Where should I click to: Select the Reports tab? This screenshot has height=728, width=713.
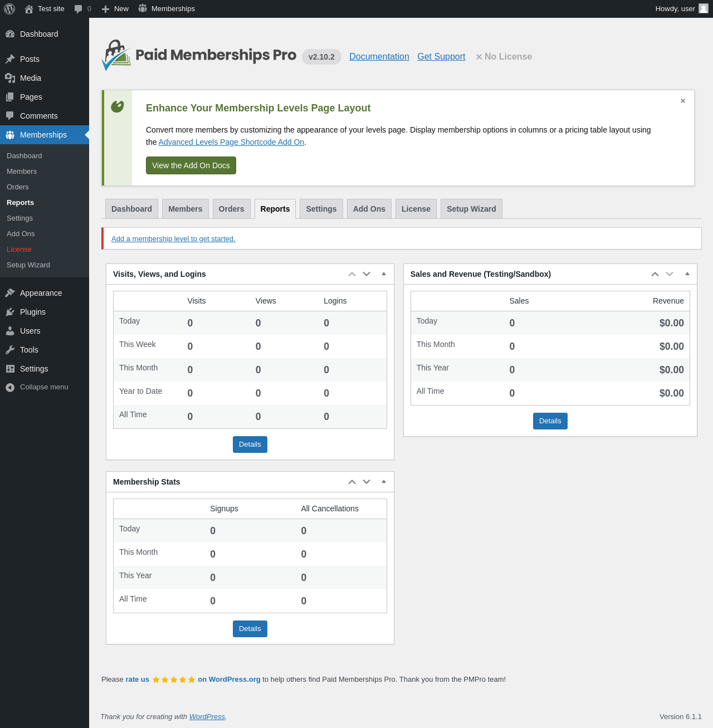tap(275, 209)
